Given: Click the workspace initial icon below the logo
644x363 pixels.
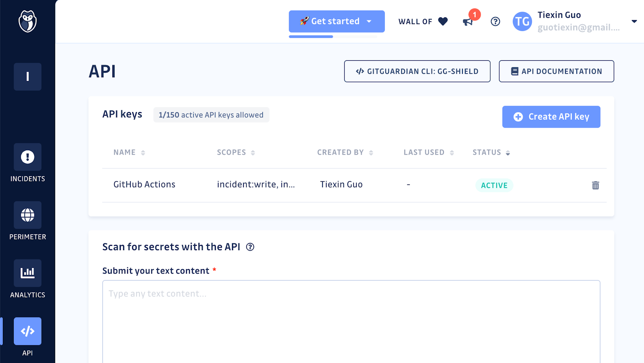Looking at the screenshot, I should coord(27,77).
